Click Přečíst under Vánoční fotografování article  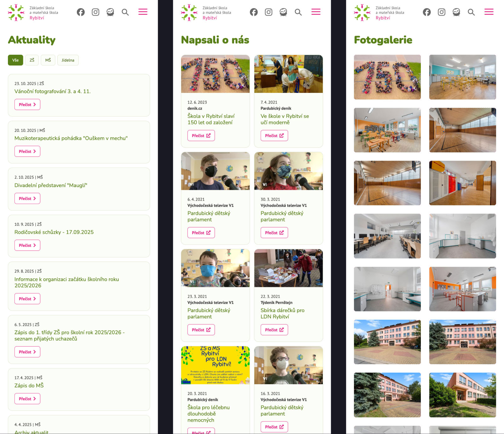click(x=27, y=105)
